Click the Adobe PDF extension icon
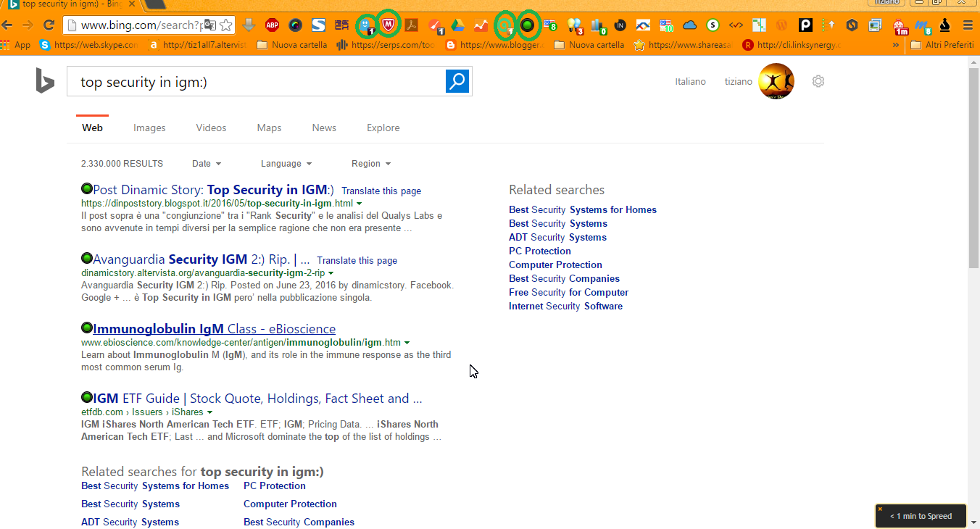 click(x=412, y=25)
